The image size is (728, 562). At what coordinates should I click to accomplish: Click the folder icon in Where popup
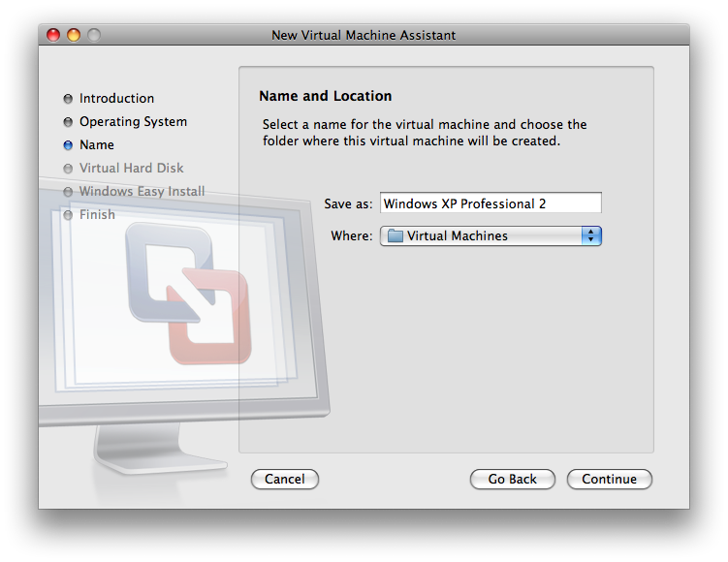tap(395, 235)
